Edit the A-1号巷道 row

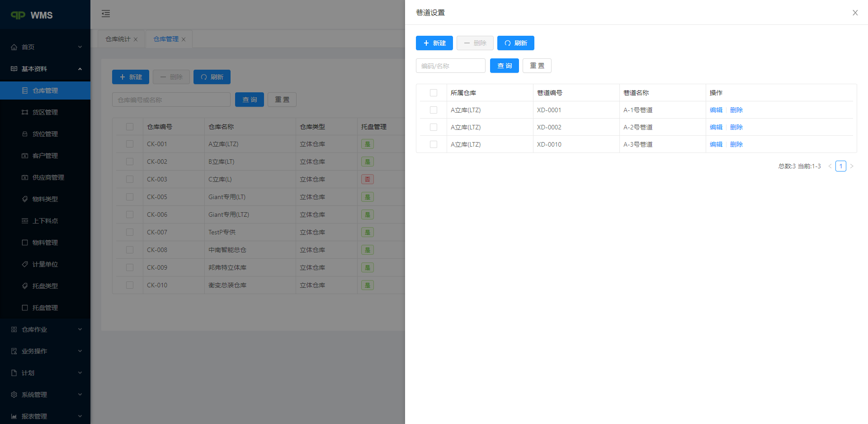pyautogui.click(x=716, y=110)
